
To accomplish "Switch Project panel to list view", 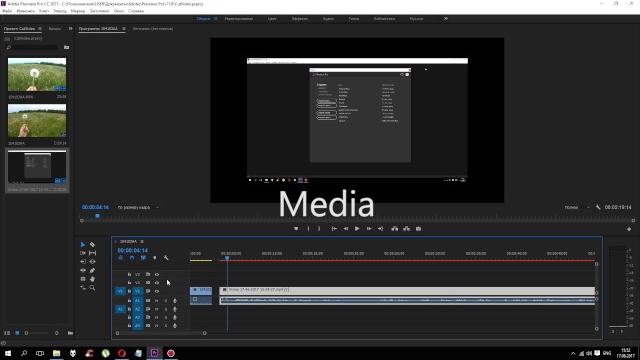I will pyautogui.click(x=7, y=333).
